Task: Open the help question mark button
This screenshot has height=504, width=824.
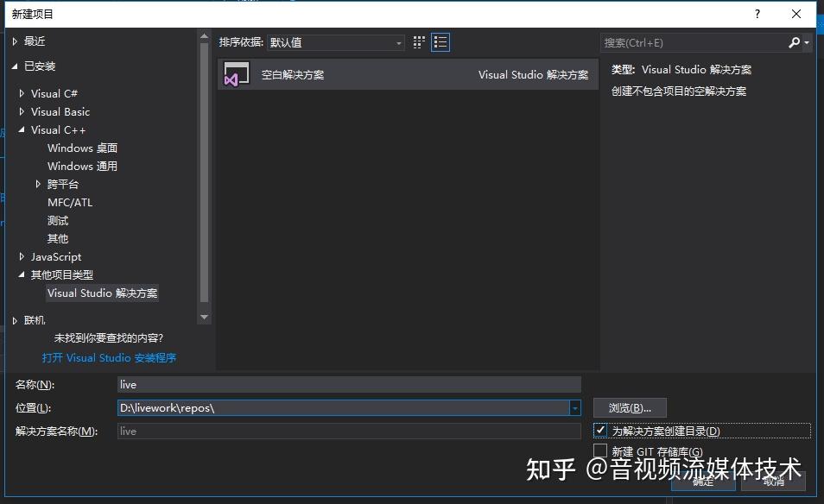Action: tap(757, 14)
